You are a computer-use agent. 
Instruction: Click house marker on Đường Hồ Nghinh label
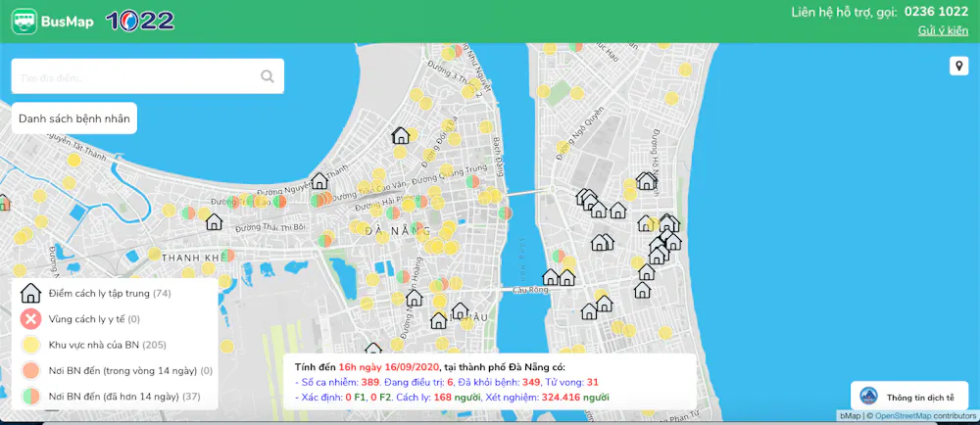pyautogui.click(x=646, y=181)
